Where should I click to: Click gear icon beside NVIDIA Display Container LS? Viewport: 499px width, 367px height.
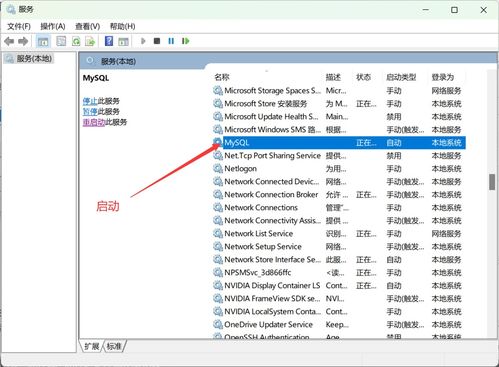click(218, 286)
